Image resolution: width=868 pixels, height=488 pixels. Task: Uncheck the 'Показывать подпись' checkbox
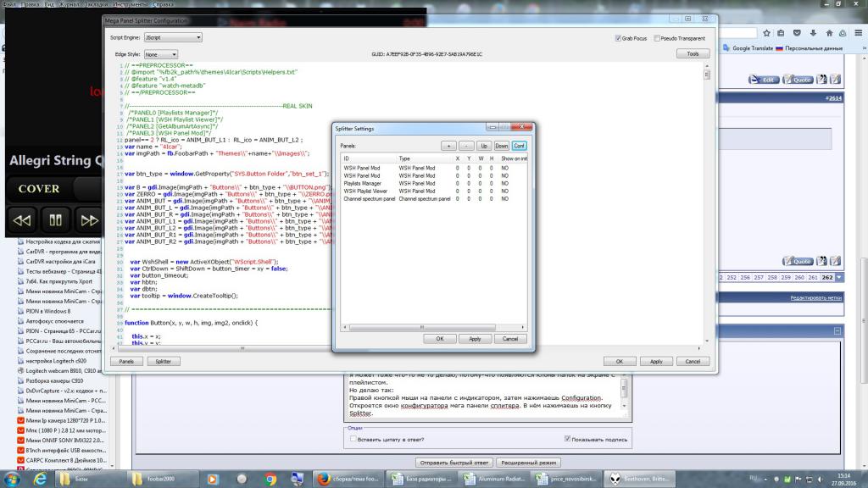pos(568,440)
